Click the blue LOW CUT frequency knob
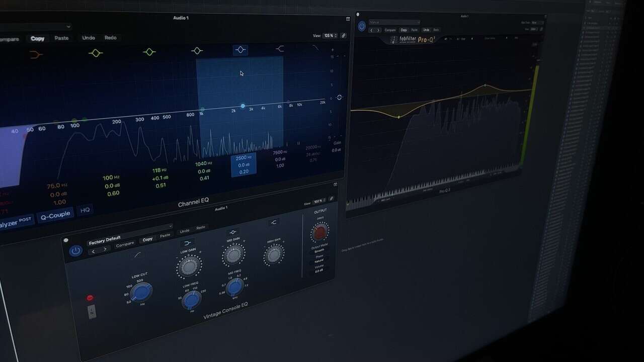Viewport: 644px width, 362px height. coord(141,293)
